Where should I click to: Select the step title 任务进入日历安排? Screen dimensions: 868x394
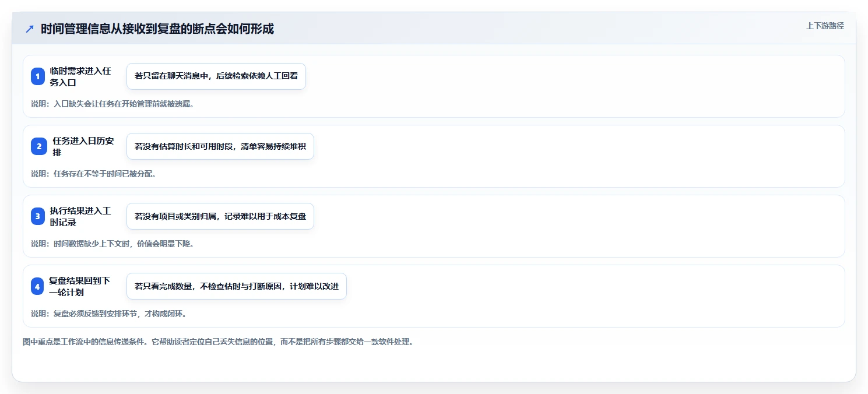point(83,146)
